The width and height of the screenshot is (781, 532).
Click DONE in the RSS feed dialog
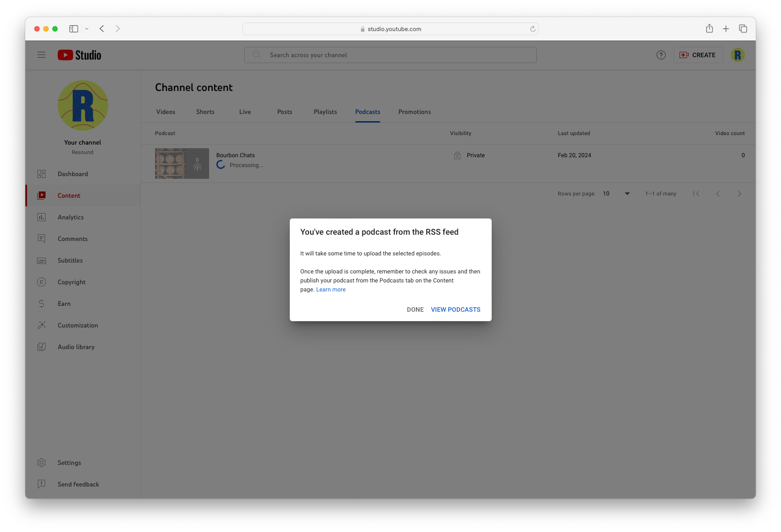pos(415,309)
